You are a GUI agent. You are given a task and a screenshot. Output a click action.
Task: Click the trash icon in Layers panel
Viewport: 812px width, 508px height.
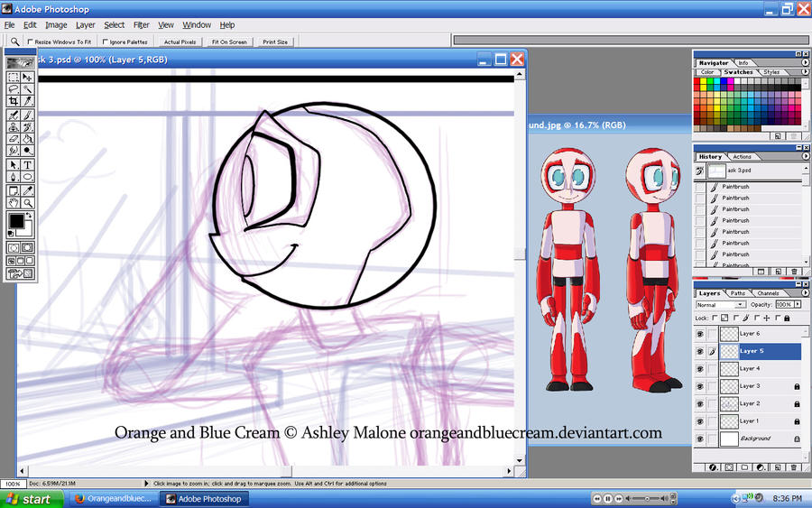pos(793,467)
